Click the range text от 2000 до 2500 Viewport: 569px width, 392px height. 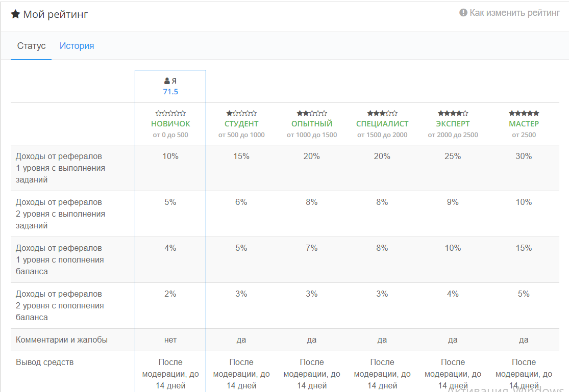[453, 135]
